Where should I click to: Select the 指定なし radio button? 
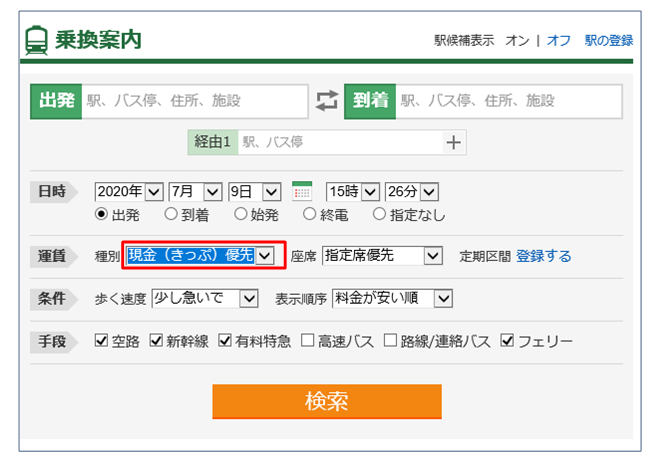tap(379, 214)
